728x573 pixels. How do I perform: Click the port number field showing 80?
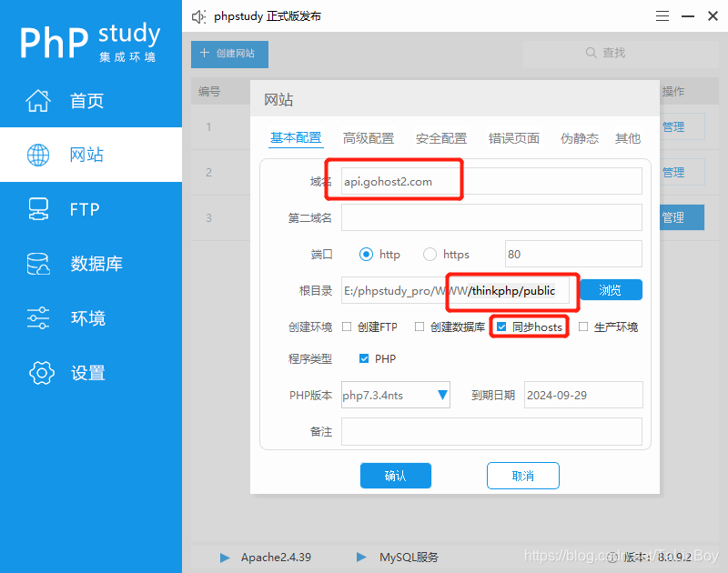[x=573, y=254]
